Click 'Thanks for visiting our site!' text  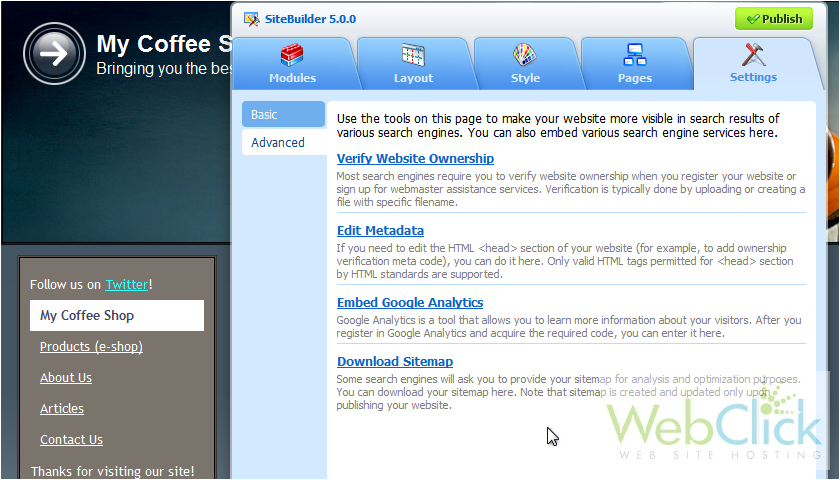click(x=112, y=471)
